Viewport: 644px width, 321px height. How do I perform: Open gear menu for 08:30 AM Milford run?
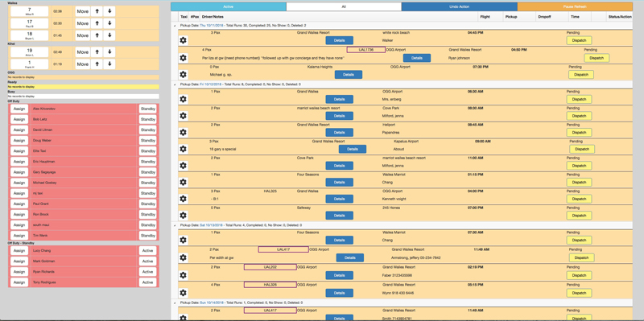[x=184, y=116]
